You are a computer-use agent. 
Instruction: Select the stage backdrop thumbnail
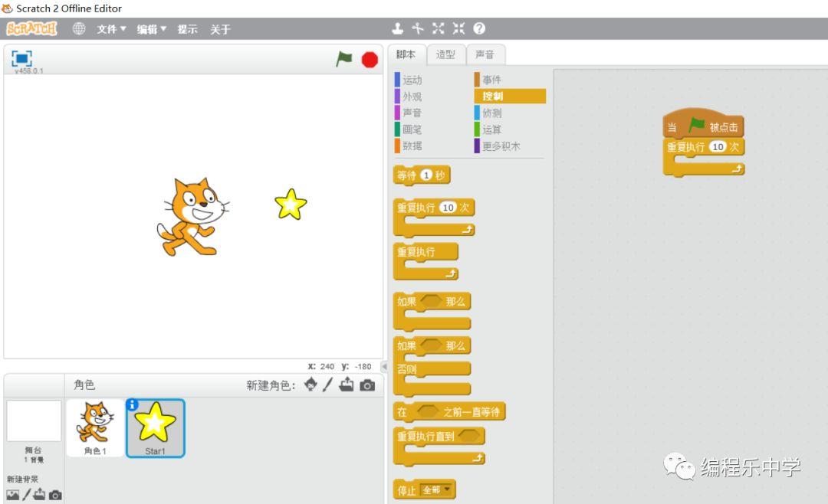tap(34, 421)
